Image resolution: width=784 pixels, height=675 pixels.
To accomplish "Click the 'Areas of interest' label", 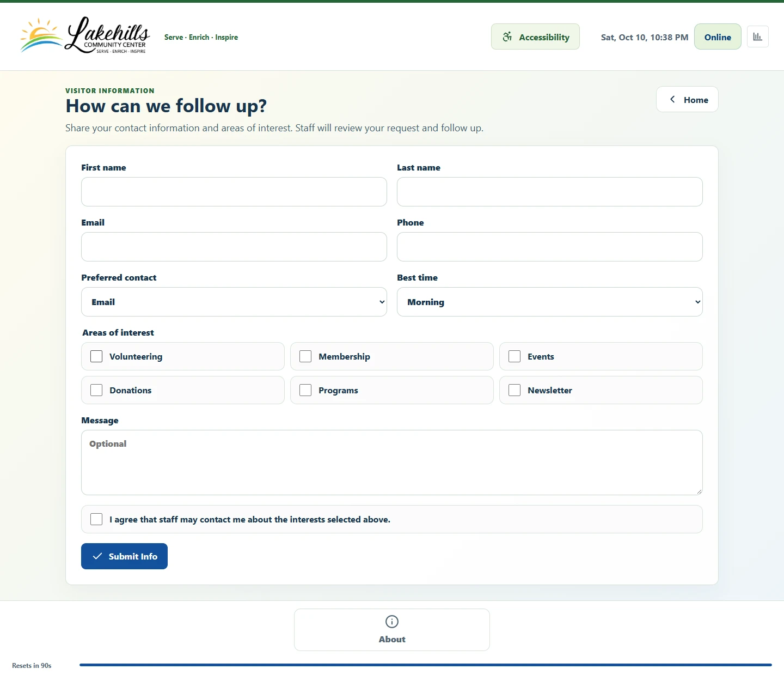I will (118, 332).
